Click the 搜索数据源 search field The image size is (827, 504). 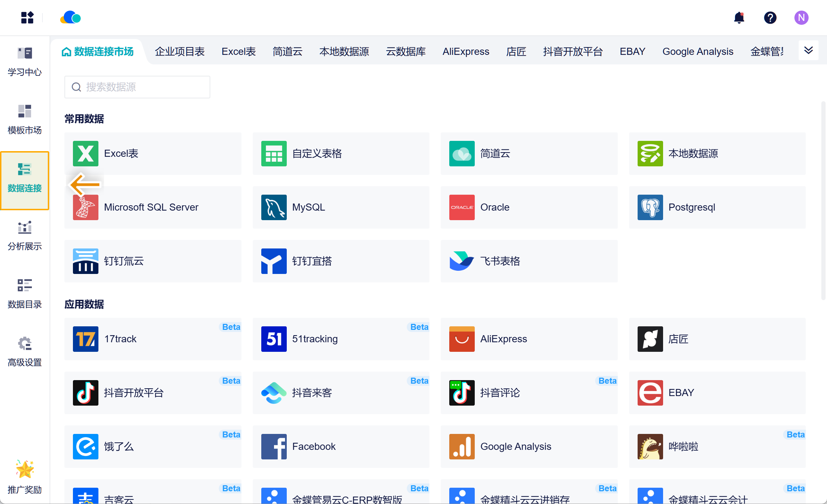[137, 87]
